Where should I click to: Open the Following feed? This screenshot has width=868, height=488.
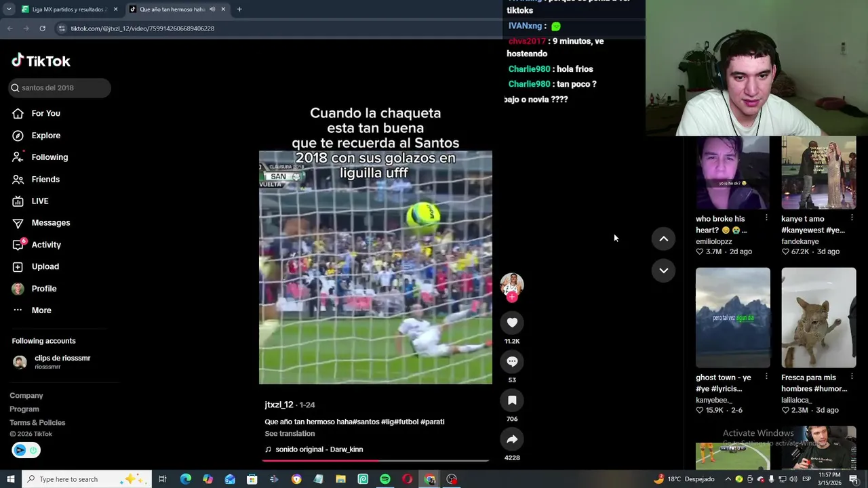(x=40, y=157)
